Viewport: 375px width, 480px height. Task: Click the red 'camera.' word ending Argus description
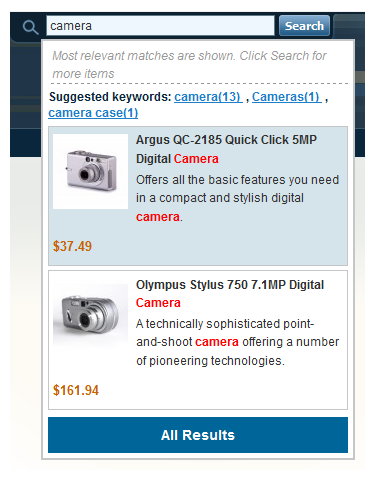(159, 217)
